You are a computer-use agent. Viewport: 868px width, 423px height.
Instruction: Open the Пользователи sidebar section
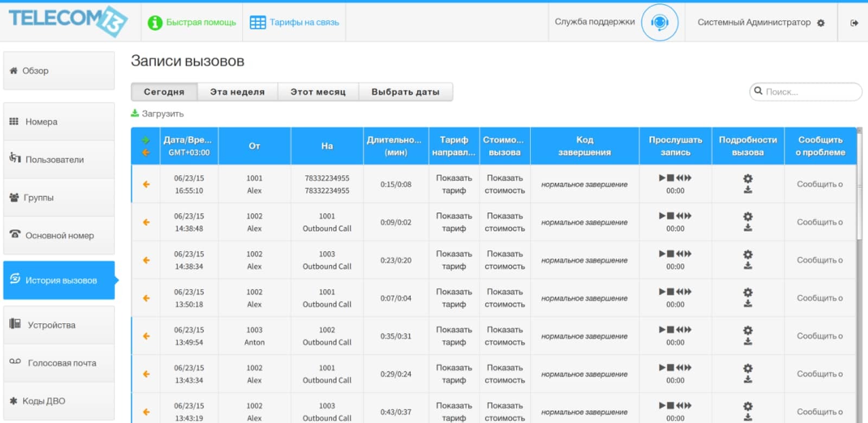coord(59,159)
